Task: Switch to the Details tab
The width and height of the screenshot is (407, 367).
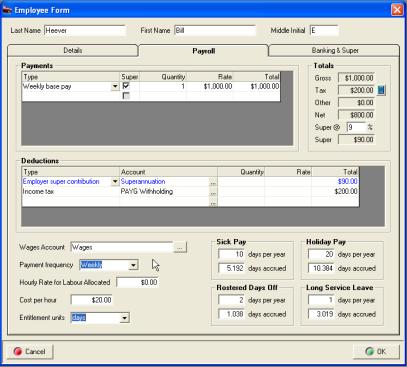Action: 72,51
